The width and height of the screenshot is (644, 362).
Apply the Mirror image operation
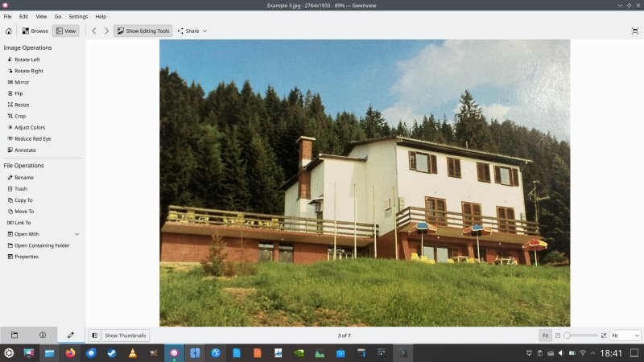pyautogui.click(x=18, y=82)
